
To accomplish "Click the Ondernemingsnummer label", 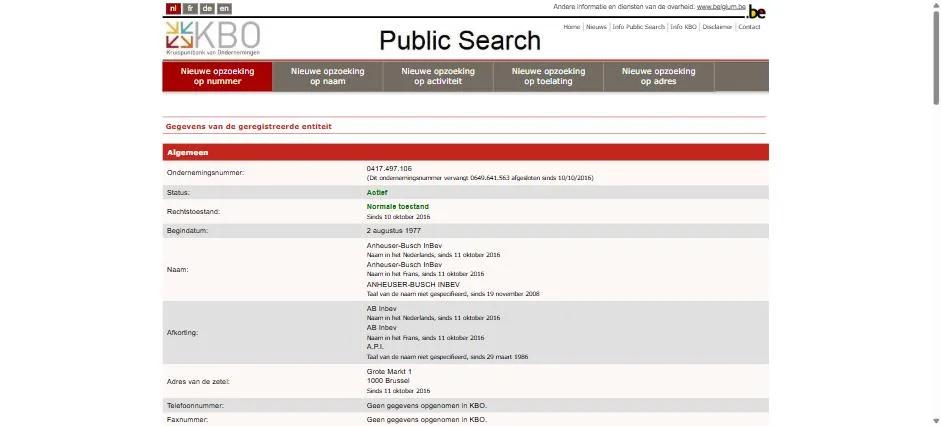I will pos(205,173).
